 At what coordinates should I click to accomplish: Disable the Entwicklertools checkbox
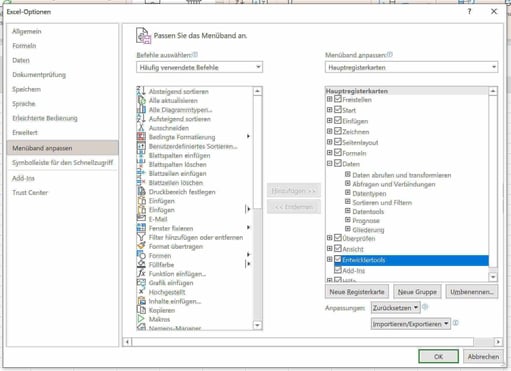[x=338, y=259]
